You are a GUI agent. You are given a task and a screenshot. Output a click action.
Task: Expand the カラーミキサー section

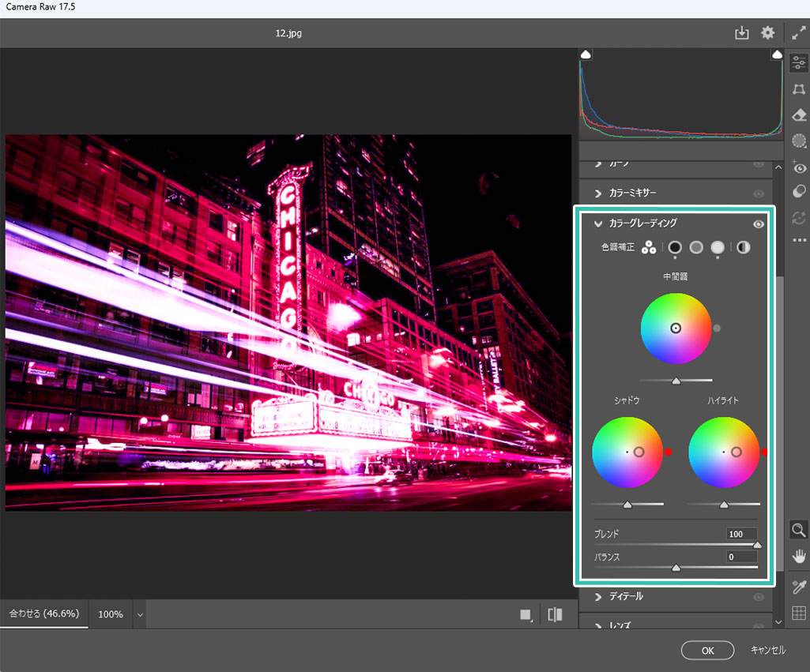[598, 193]
